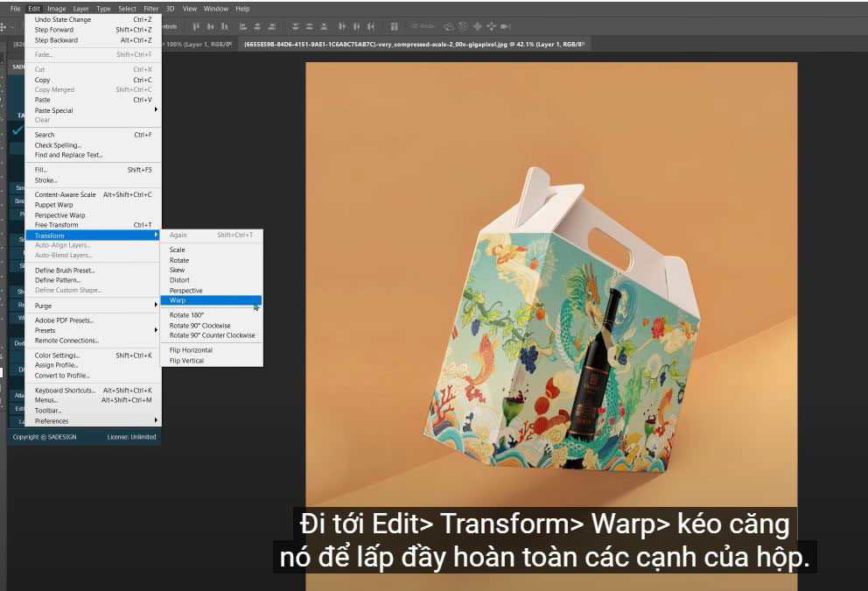The width and height of the screenshot is (868, 591).
Task: Open the Layer menu
Action: (x=80, y=8)
